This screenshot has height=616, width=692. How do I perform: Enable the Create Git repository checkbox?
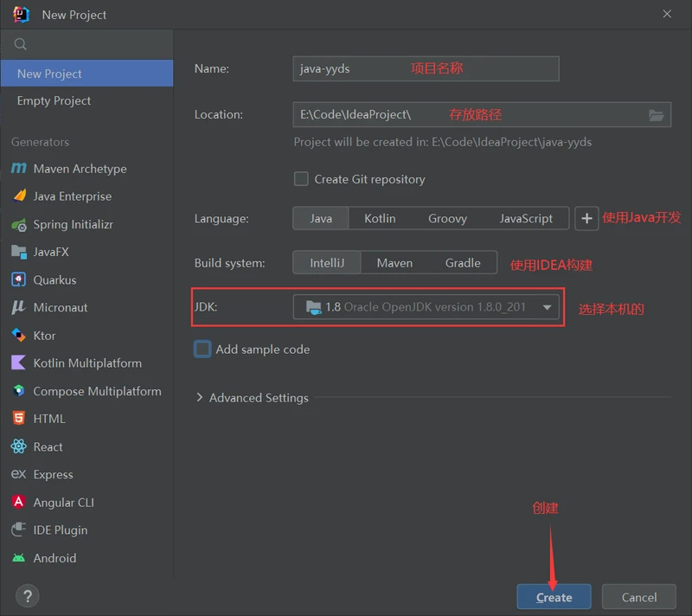(301, 179)
